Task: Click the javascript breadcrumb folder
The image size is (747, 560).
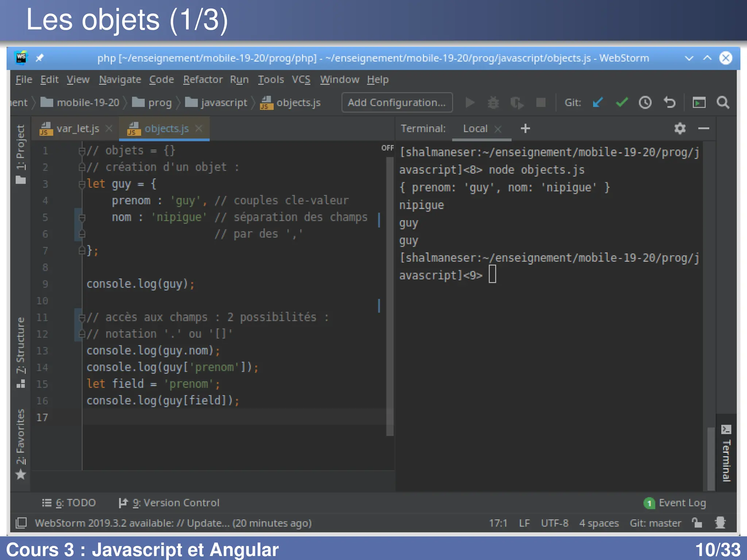Action: (x=216, y=103)
